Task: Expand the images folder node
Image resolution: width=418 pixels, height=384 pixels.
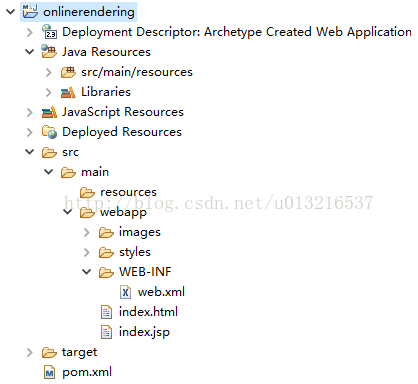Action: coord(87,232)
